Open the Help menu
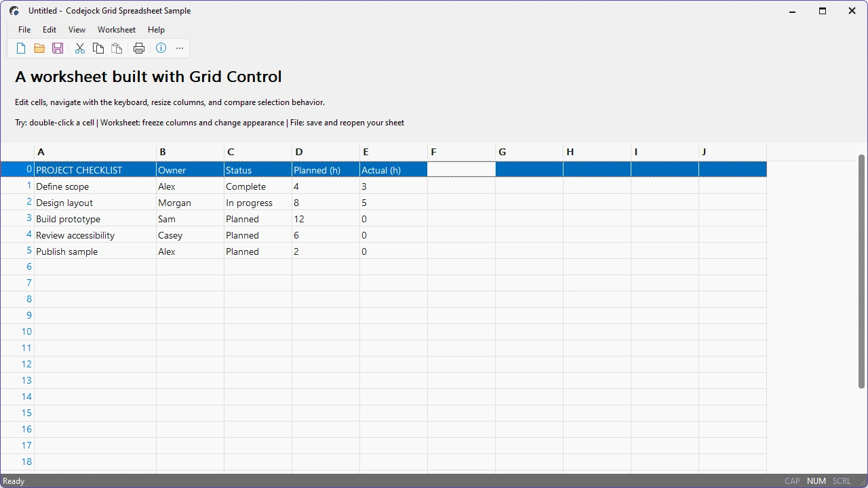Image resolution: width=868 pixels, height=488 pixels. tap(156, 30)
